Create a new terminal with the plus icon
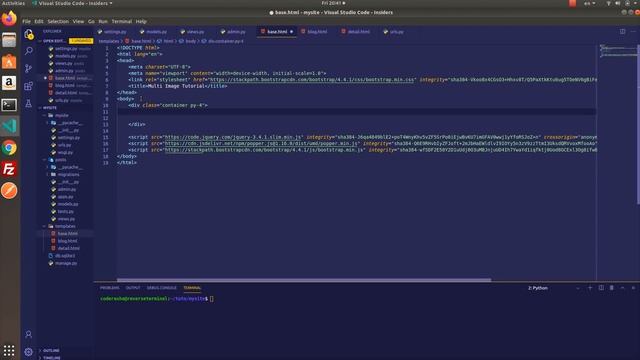 (x=590, y=288)
